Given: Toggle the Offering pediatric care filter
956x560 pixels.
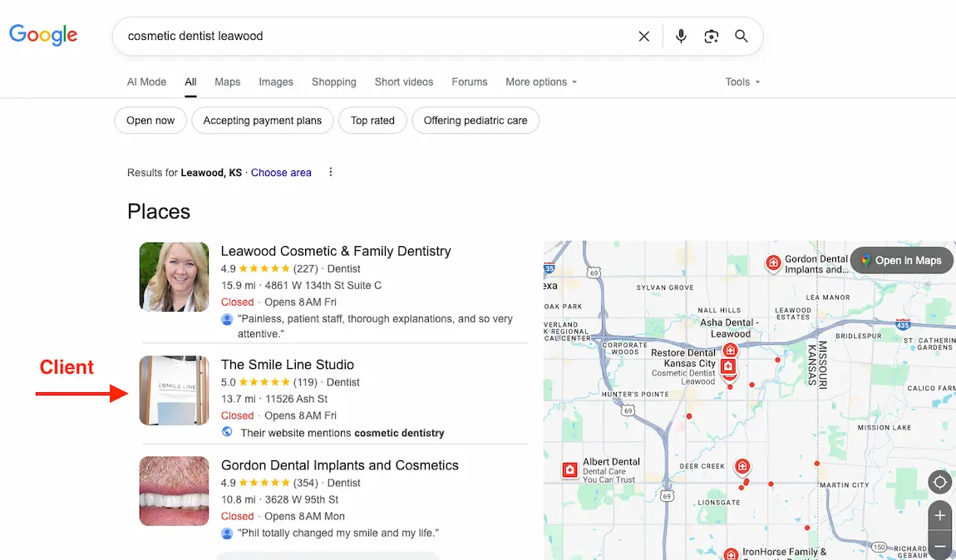Looking at the screenshot, I should pyautogui.click(x=476, y=120).
